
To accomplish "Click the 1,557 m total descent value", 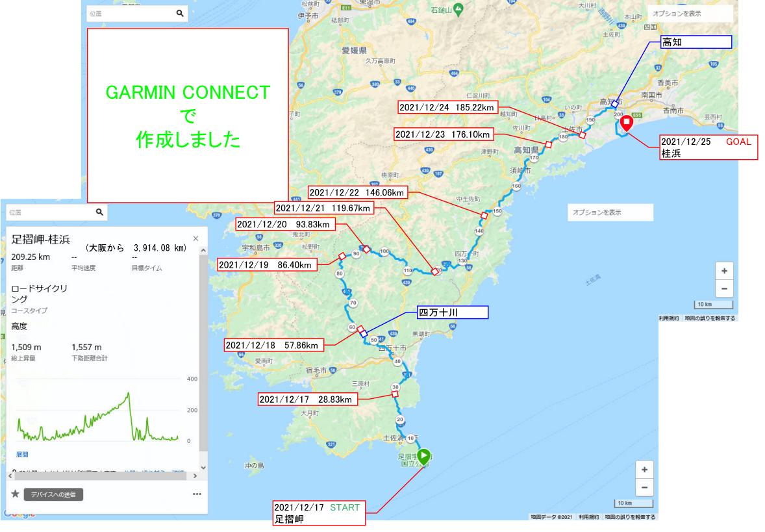I will (87, 347).
